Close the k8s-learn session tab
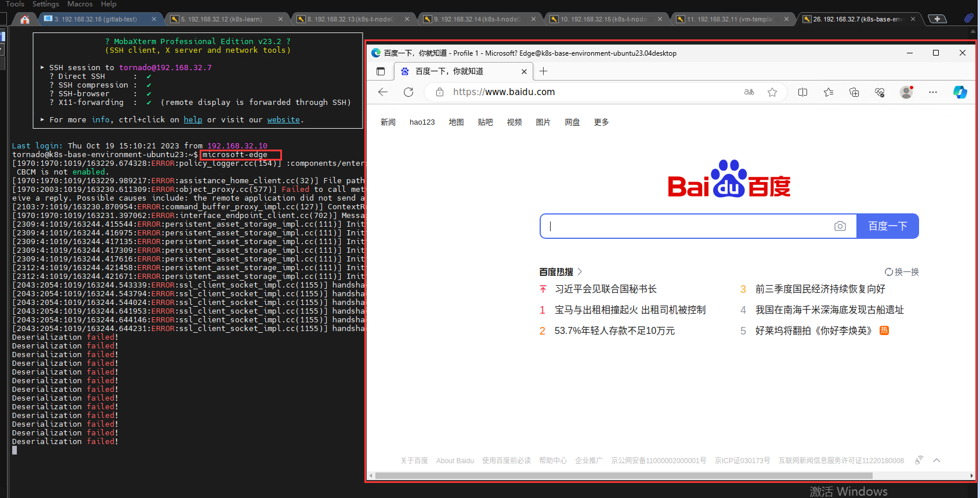980x498 pixels. tap(280, 19)
